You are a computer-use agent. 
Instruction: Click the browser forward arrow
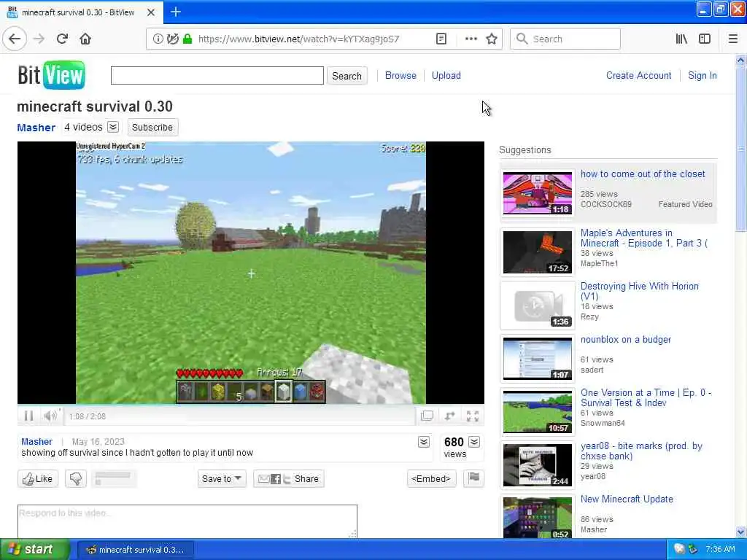coord(39,39)
